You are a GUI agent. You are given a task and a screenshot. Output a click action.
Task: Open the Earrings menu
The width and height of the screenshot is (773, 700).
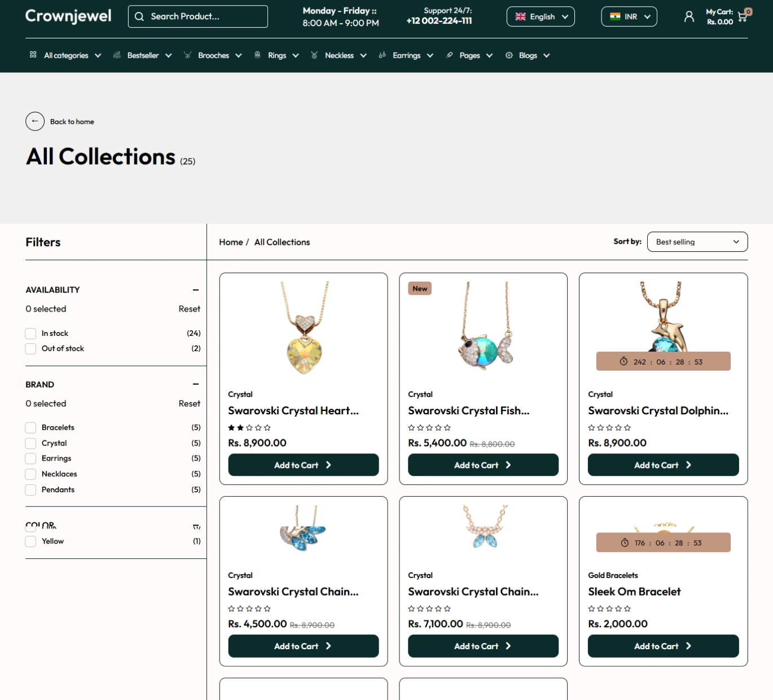pyautogui.click(x=406, y=55)
